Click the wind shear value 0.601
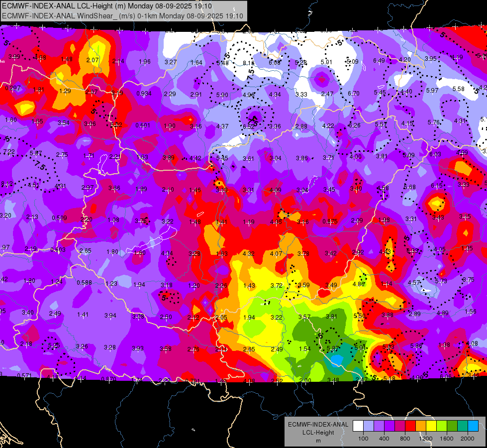 pos(143,125)
